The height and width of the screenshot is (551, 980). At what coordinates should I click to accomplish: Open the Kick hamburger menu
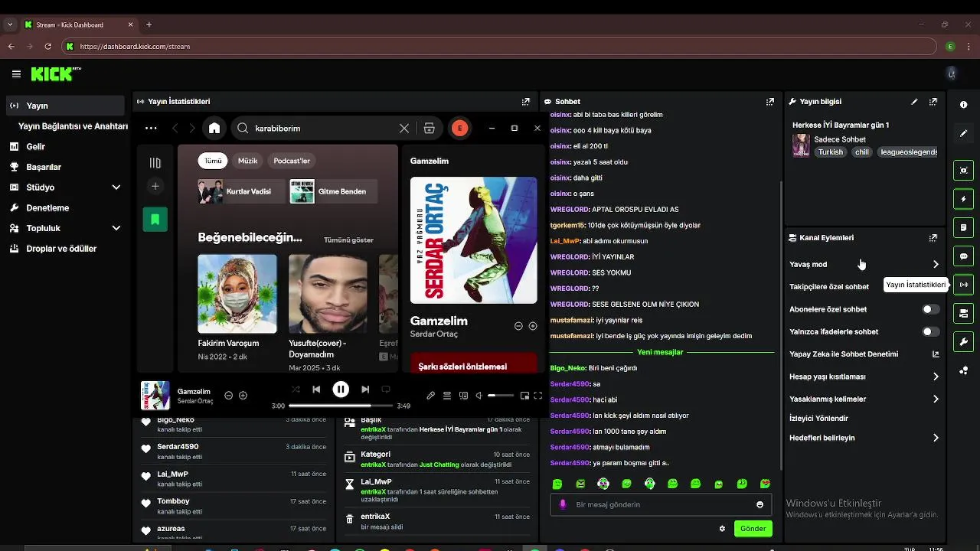pyautogui.click(x=16, y=74)
